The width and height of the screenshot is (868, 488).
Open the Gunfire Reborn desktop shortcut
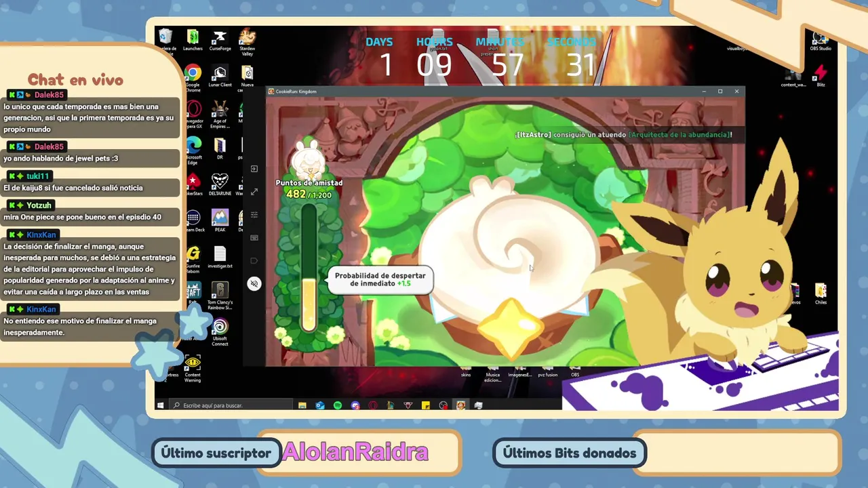tap(193, 260)
